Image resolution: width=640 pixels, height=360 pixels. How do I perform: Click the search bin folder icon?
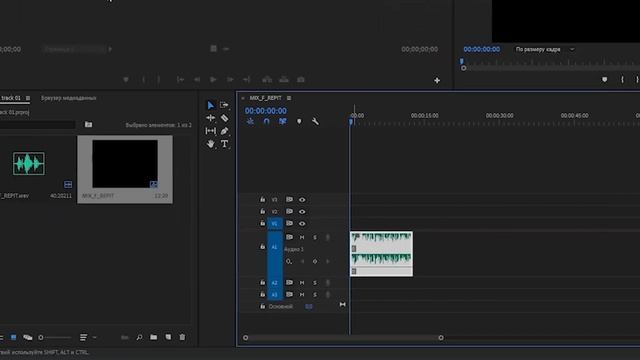pos(89,124)
